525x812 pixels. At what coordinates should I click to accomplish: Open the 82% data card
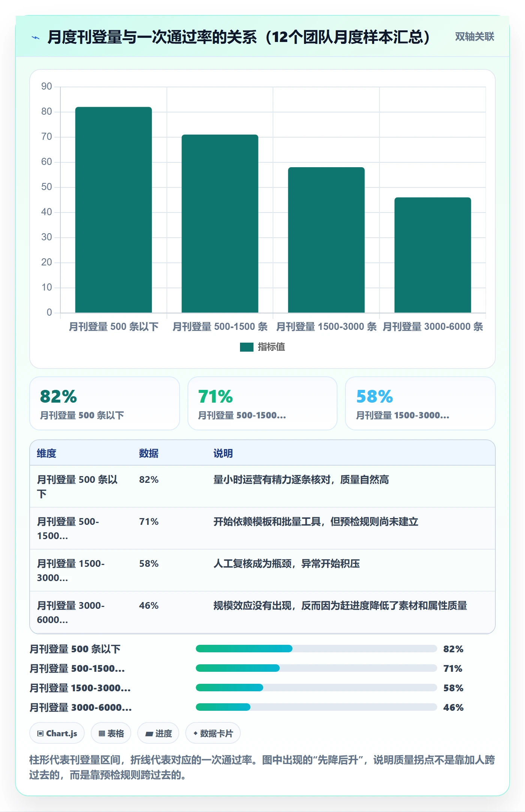(105, 403)
